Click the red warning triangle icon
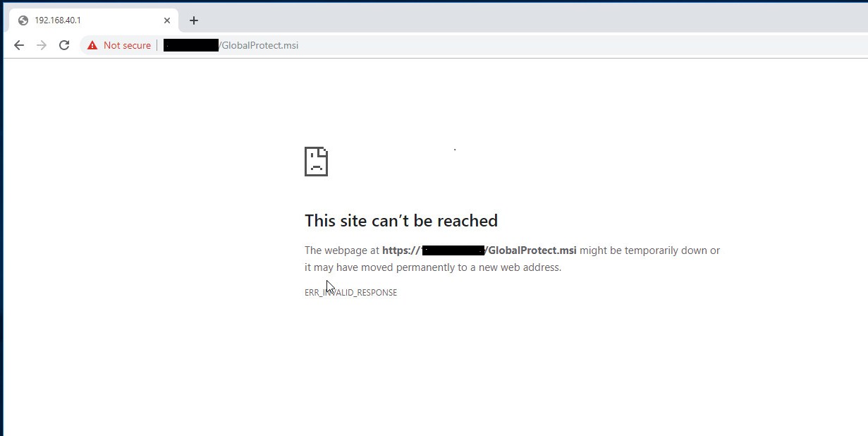Image resolution: width=868 pixels, height=436 pixels. tap(92, 44)
